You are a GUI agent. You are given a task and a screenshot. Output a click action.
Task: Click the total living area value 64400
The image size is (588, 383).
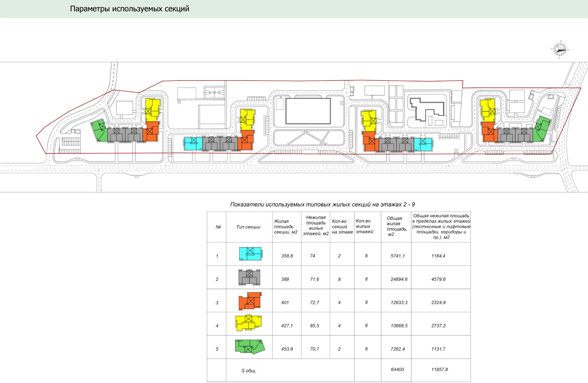(x=397, y=369)
